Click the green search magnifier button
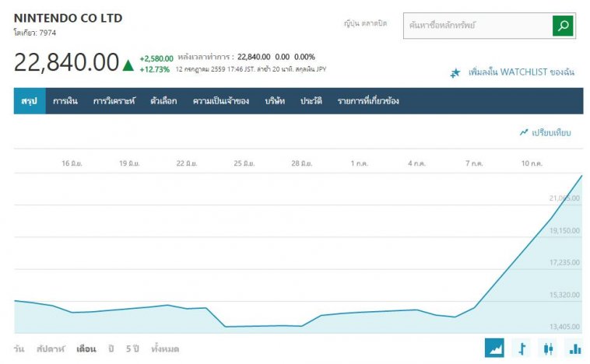Screen dimensions: 590x364 coord(563,26)
